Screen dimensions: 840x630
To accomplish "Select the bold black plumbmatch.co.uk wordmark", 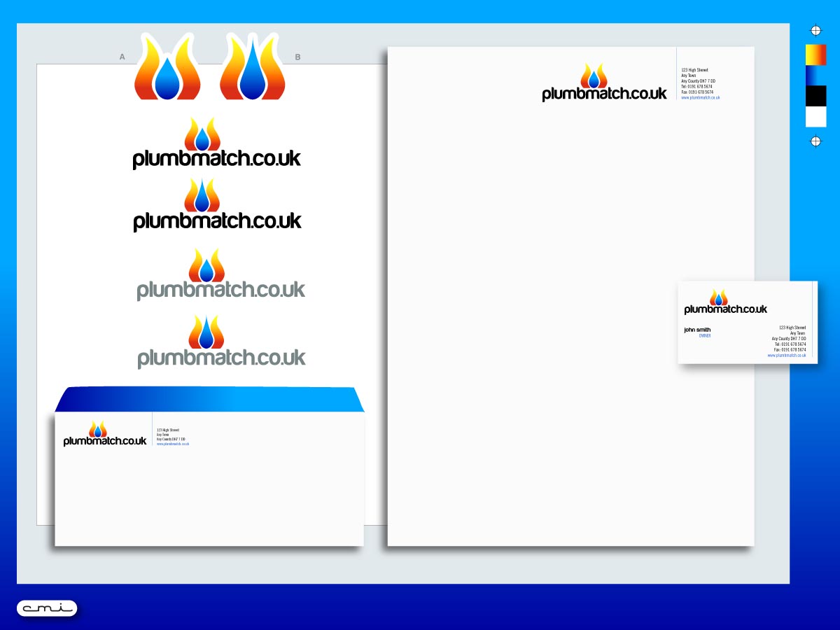I will point(217,158).
